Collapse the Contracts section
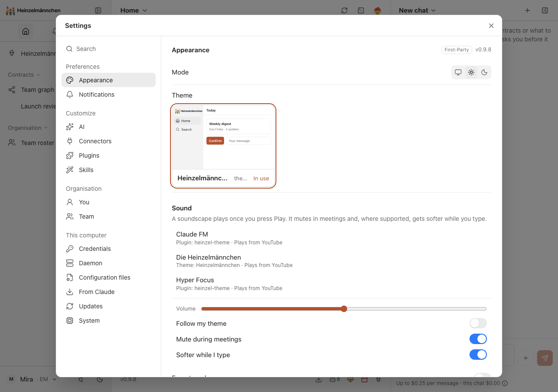 24,75
